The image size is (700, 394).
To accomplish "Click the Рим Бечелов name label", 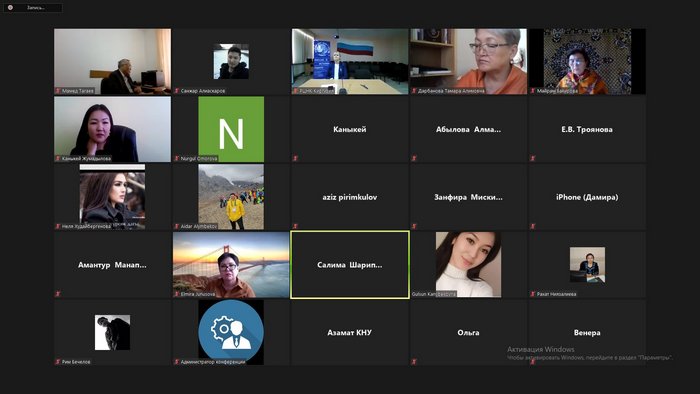I will point(76,362).
